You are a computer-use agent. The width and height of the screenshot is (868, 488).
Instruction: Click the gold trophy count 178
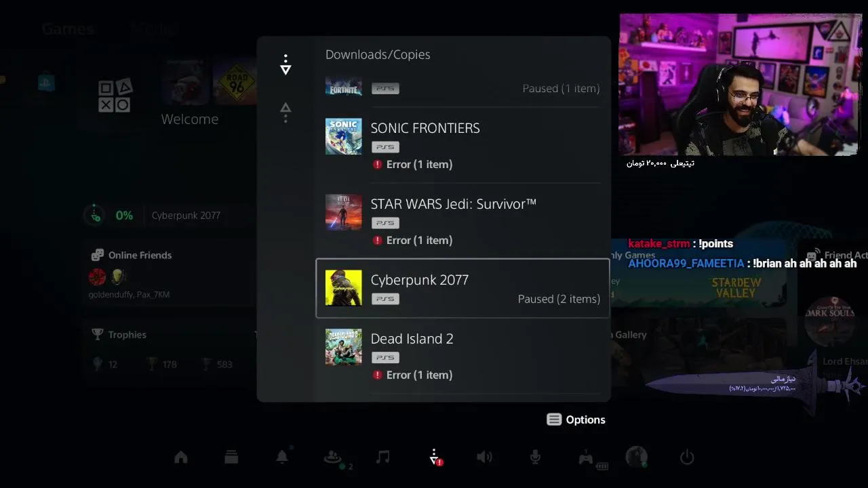[162, 364]
